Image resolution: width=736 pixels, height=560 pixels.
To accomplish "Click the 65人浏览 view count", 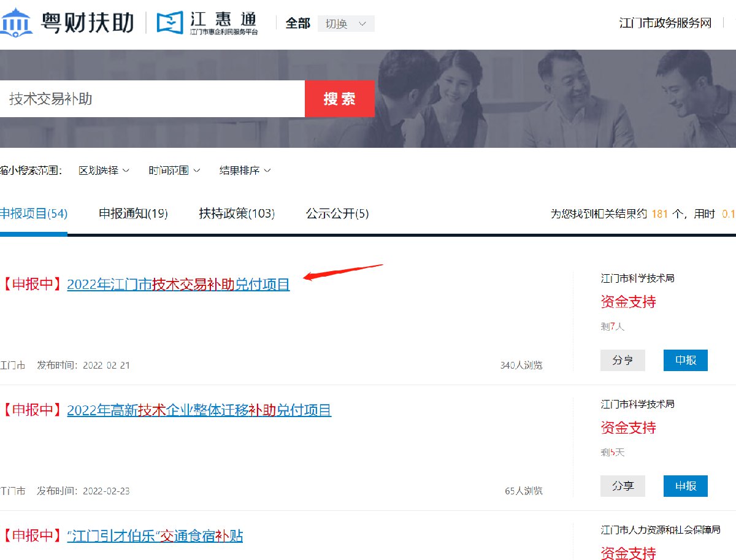I will click(x=524, y=491).
